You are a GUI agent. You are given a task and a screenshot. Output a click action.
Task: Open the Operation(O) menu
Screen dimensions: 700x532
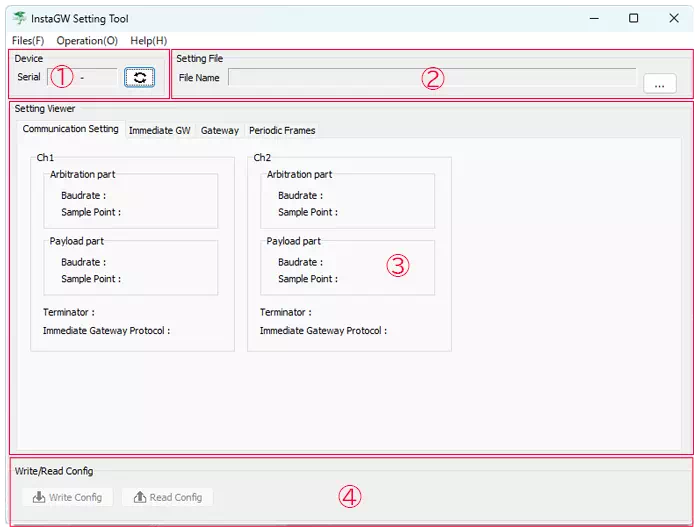pyautogui.click(x=87, y=41)
